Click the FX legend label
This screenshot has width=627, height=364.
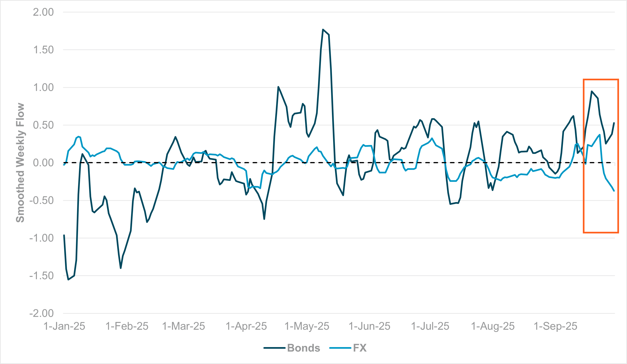pos(360,348)
